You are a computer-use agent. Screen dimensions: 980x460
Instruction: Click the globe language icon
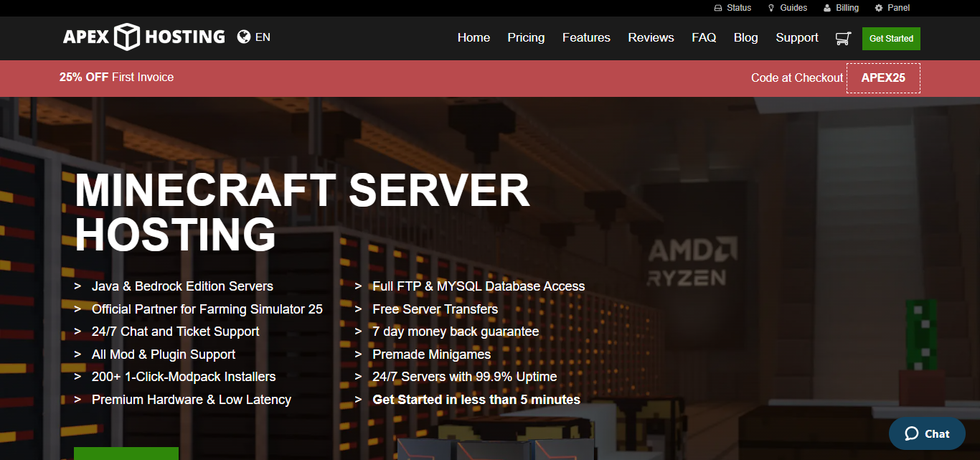(244, 37)
